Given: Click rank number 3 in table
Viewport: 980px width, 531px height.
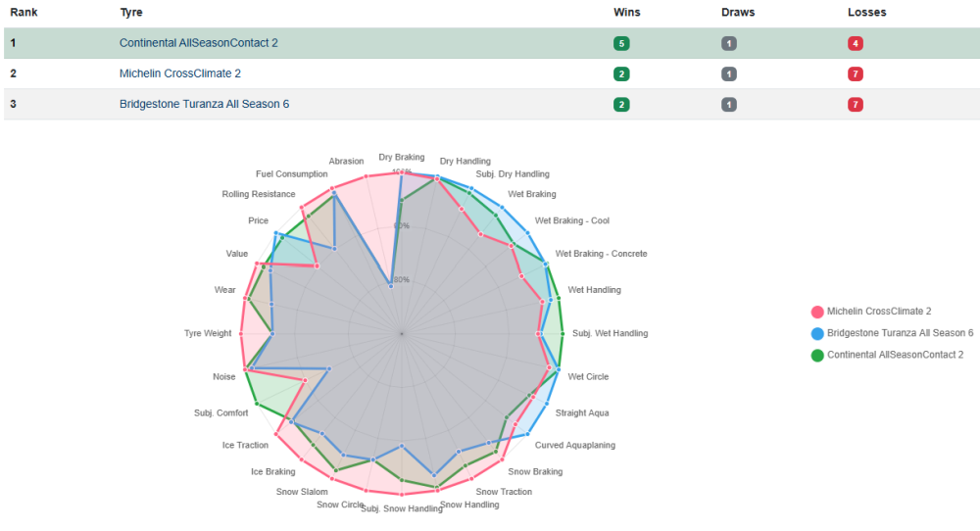Looking at the screenshot, I should (13, 104).
